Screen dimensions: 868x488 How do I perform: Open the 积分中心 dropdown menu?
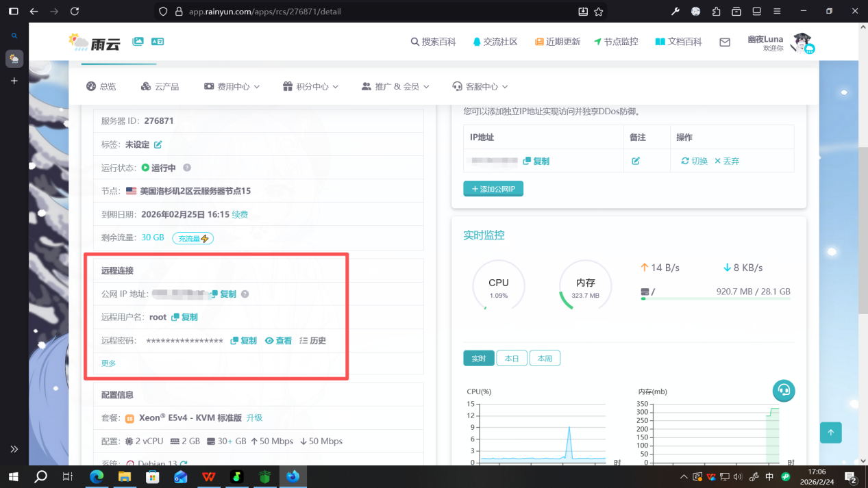310,87
